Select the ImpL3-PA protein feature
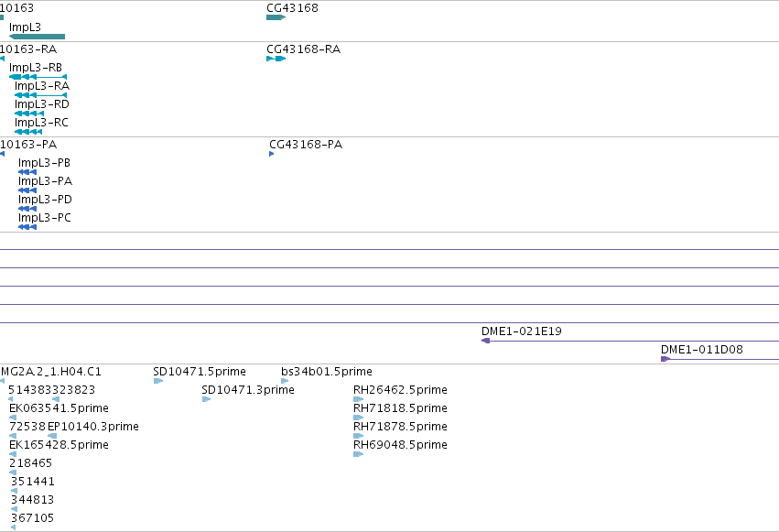Viewport: 779px width, 532px height. click(x=27, y=190)
